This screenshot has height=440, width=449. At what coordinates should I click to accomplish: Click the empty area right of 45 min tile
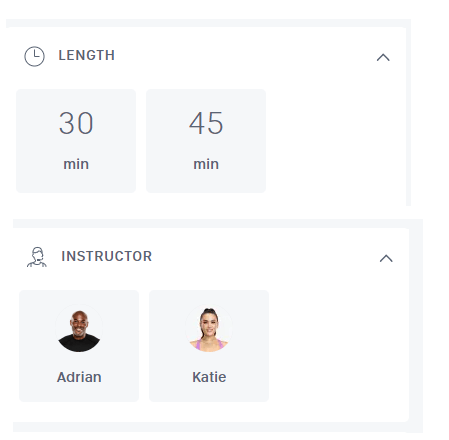[336, 141]
